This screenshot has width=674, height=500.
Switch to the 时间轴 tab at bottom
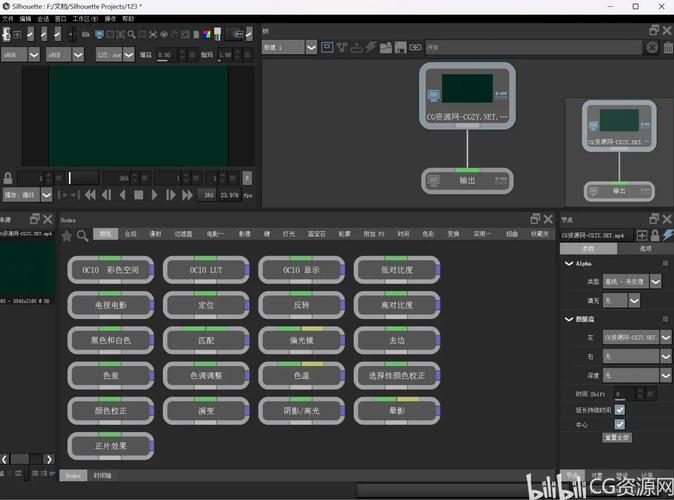102,475
